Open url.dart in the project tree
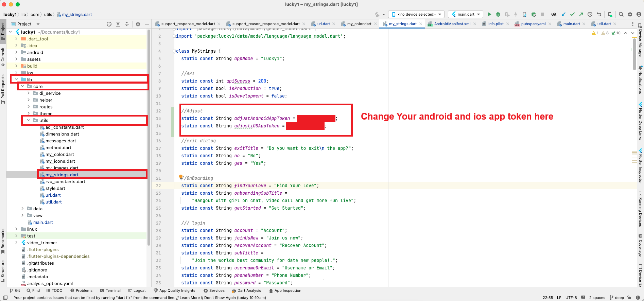Screen dimensions: 644x301 tap(53, 195)
